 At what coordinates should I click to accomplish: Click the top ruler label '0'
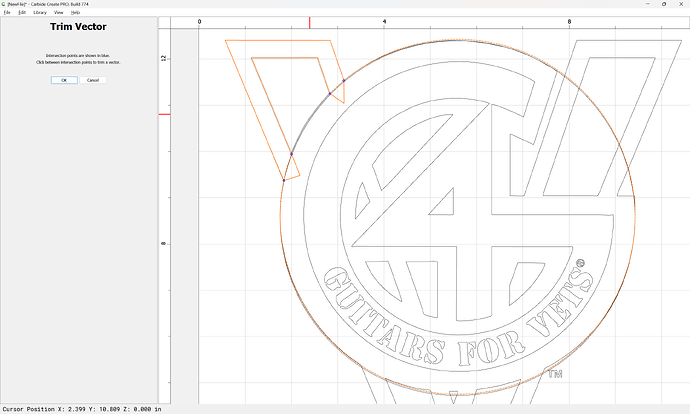pyautogui.click(x=199, y=22)
